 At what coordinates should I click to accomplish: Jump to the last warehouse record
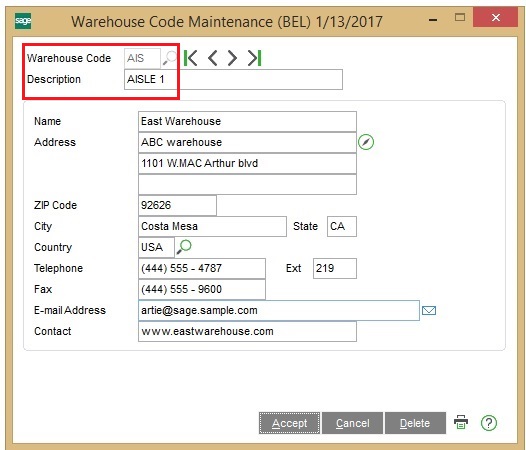(x=254, y=58)
